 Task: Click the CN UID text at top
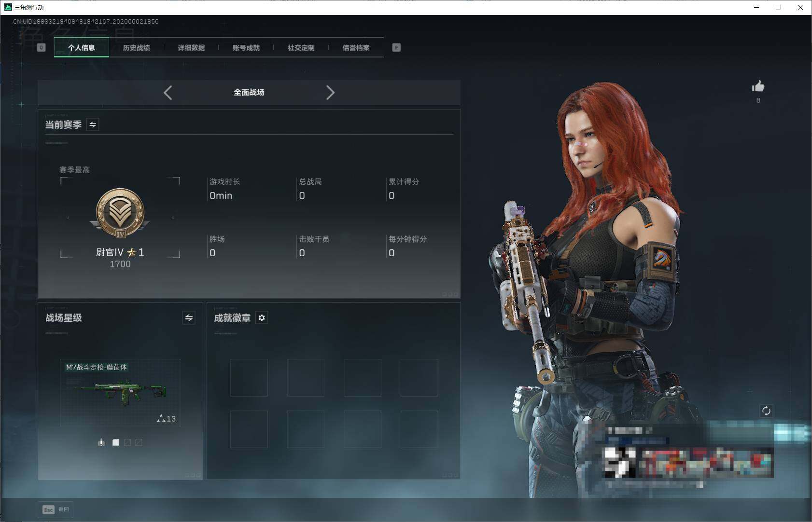tap(86, 22)
